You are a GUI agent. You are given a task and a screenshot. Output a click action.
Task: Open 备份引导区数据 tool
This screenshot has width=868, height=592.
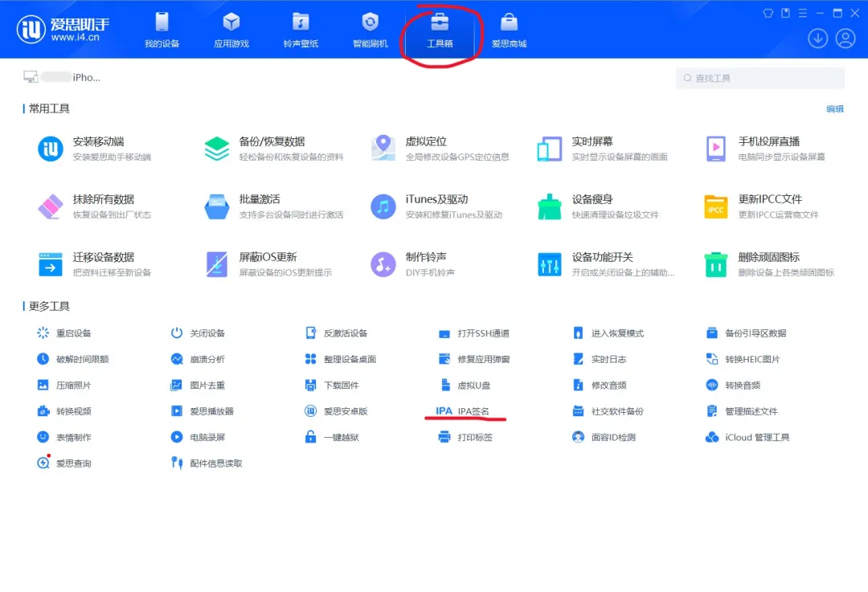(x=746, y=333)
